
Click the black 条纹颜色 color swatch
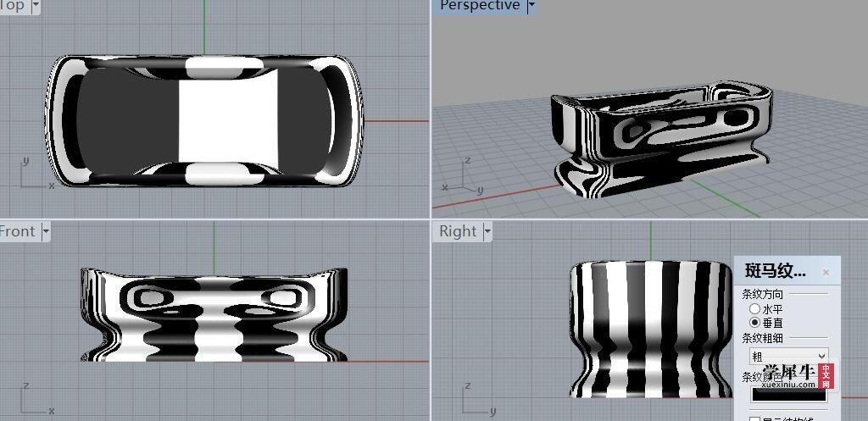(789, 394)
